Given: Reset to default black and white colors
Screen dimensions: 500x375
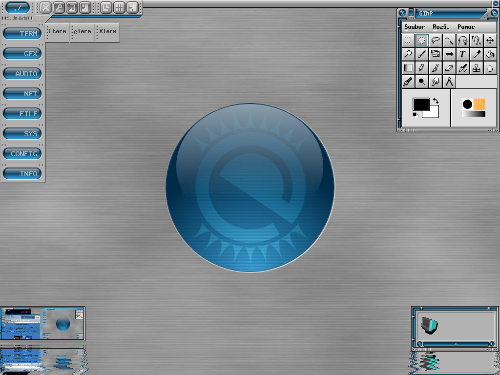Looking at the screenshot, I should (x=415, y=115).
